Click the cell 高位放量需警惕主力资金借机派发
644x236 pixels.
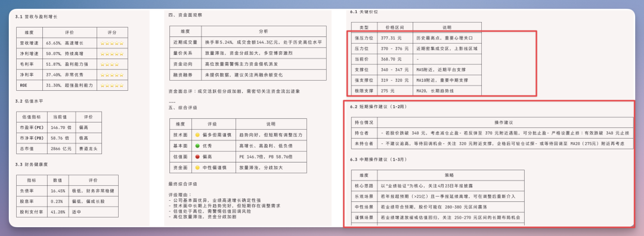pyautogui.click(x=264, y=64)
